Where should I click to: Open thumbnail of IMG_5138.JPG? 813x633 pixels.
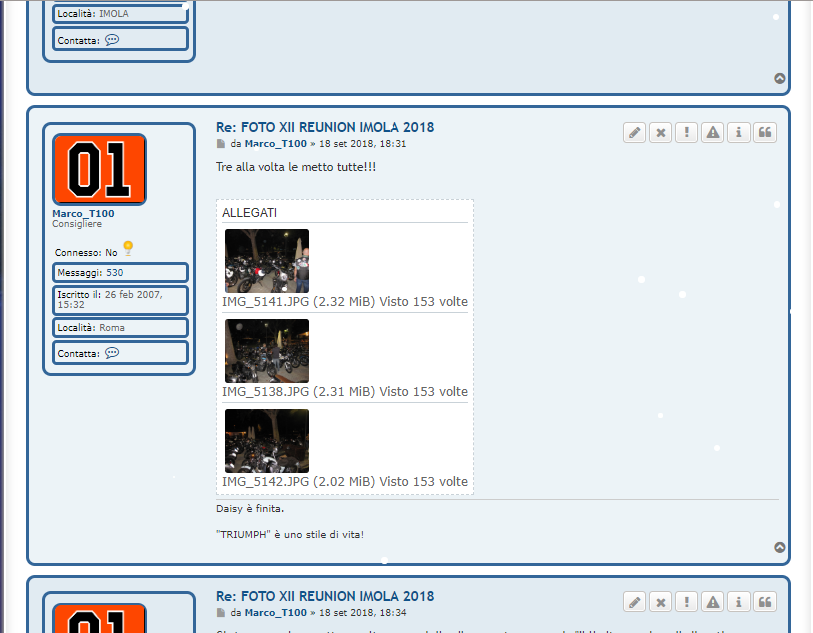tap(267, 351)
